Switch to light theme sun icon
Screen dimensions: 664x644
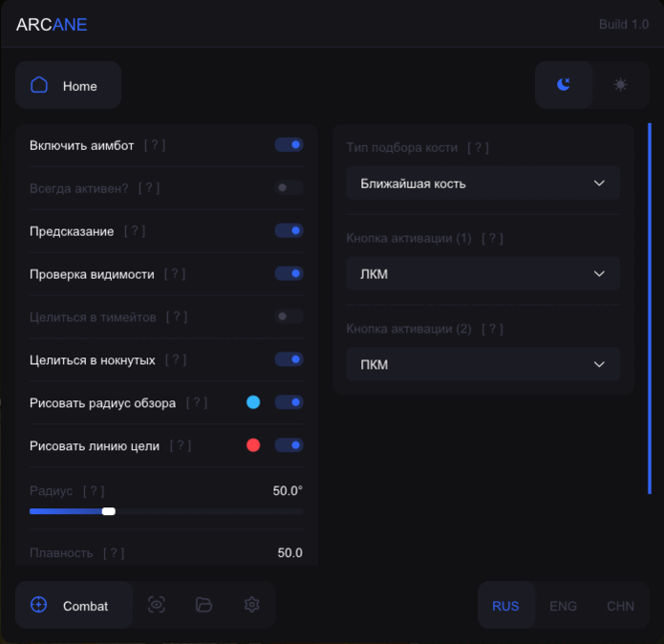click(x=620, y=85)
